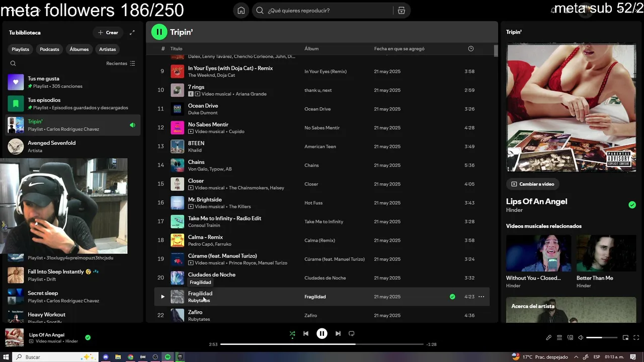Open the 'Better Than Me' related video
Viewport: 644px width, 362px height.
coord(606,262)
